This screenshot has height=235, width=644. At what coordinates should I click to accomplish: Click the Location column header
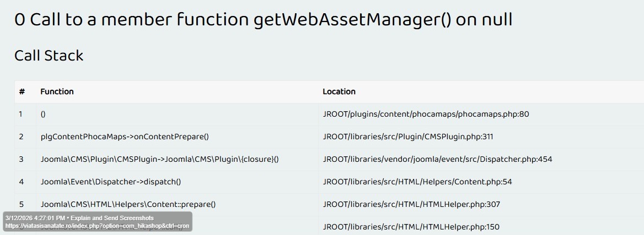[339, 91]
